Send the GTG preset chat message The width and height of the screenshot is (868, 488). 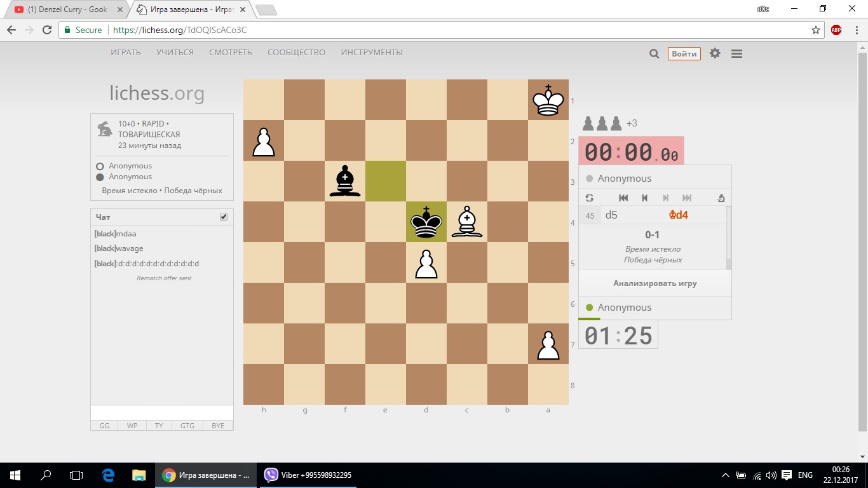pos(187,426)
